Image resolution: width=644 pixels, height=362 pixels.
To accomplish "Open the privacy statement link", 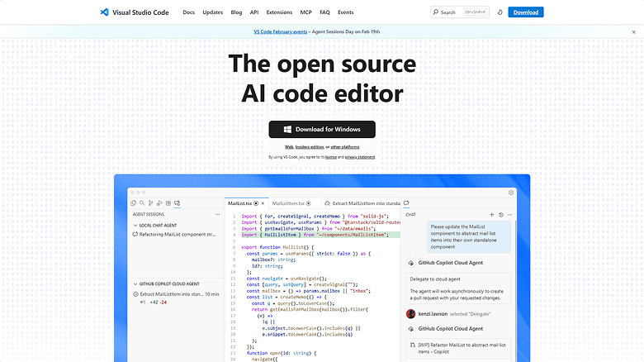I will click(x=360, y=157).
